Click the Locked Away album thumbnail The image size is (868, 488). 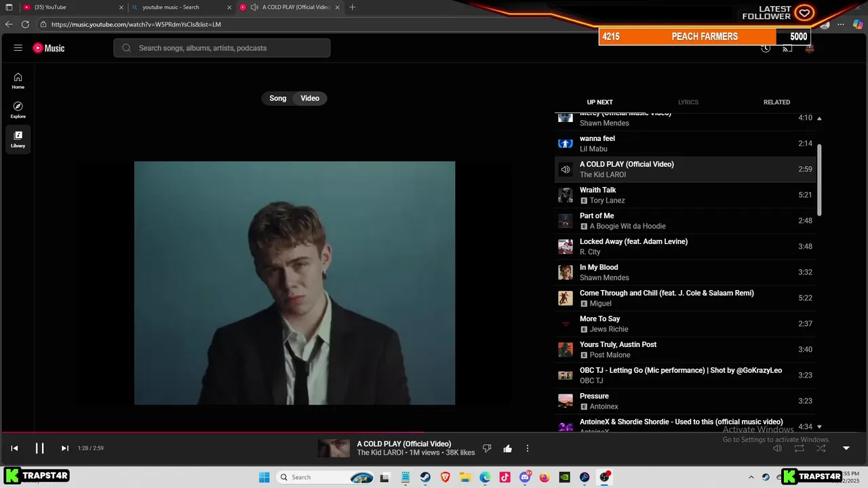[566, 247]
